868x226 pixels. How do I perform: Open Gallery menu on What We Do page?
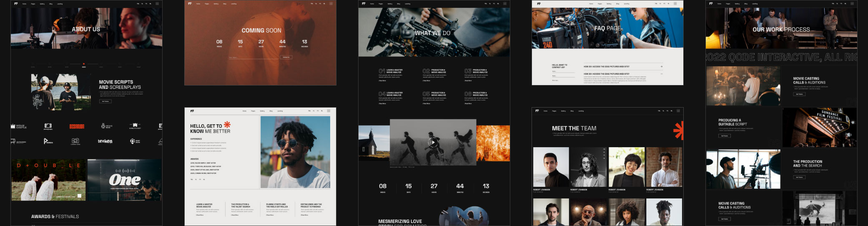pos(390,4)
